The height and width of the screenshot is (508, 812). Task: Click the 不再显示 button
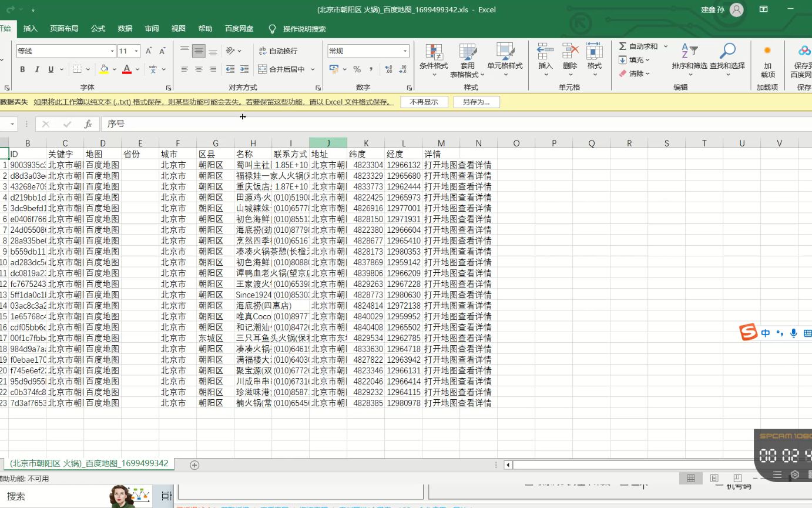[424, 102]
